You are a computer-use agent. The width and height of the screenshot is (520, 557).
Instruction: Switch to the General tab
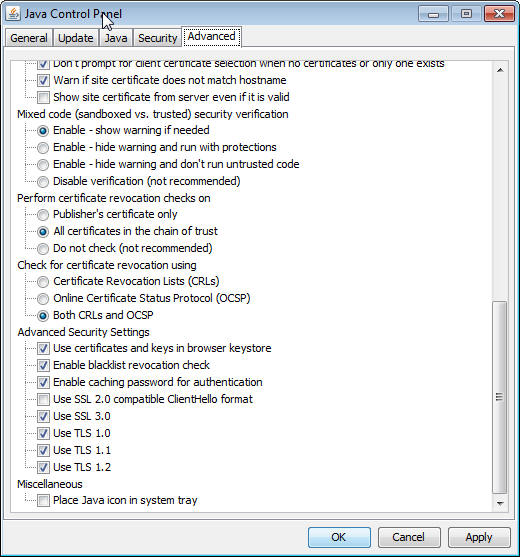click(29, 38)
